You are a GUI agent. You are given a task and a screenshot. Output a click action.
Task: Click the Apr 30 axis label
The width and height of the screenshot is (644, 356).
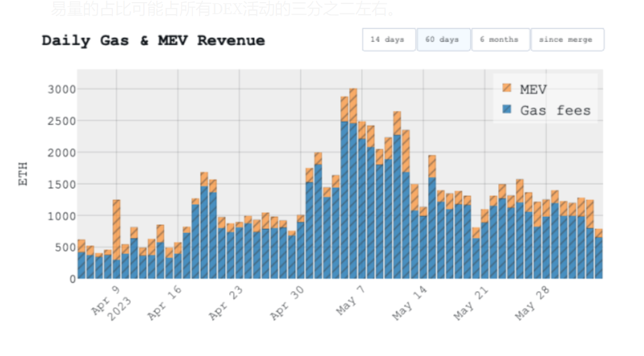click(287, 303)
